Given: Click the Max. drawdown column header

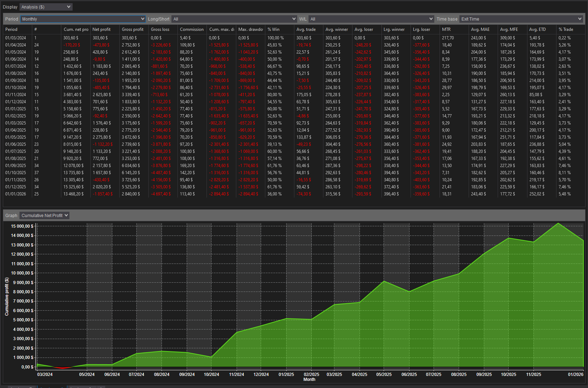Looking at the screenshot, I should pos(250,29).
